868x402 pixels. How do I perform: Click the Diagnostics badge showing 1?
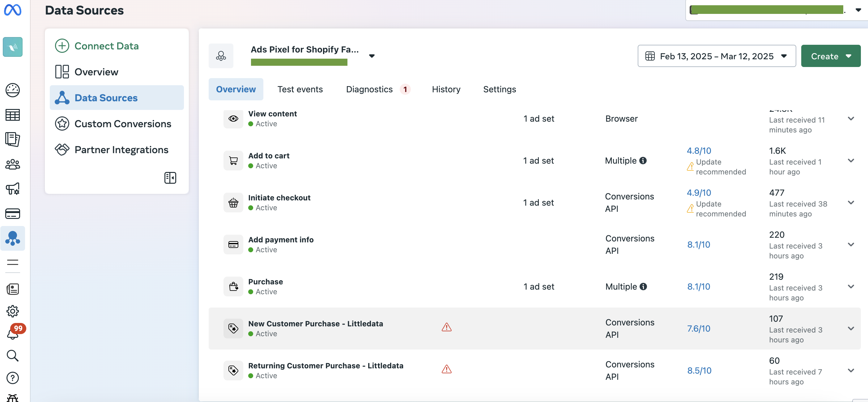[405, 89]
